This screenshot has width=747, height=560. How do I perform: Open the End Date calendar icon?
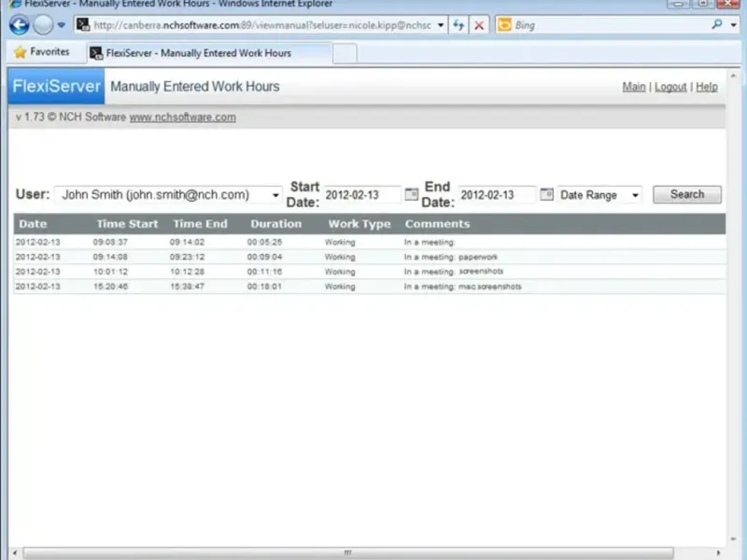pyautogui.click(x=546, y=194)
